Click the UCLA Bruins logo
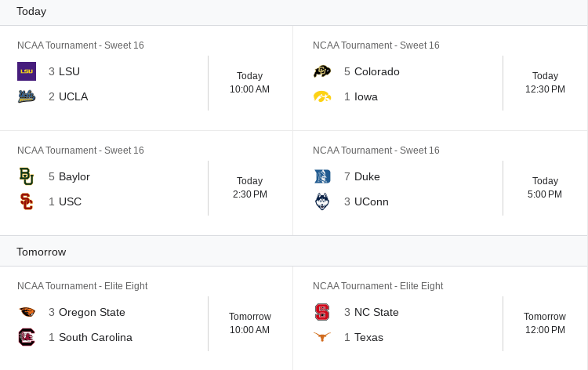Viewport: 588px width, 370px height. (x=27, y=96)
